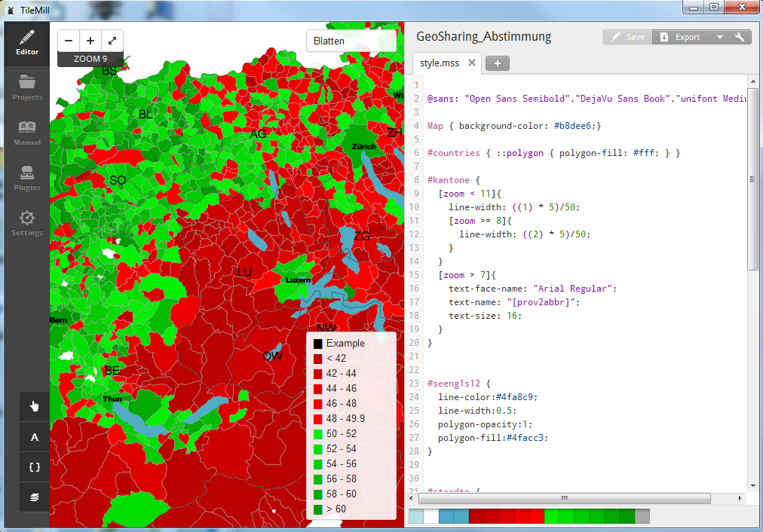Open the Projects section in sidebar
This screenshot has width=763, height=532.
coord(27,87)
